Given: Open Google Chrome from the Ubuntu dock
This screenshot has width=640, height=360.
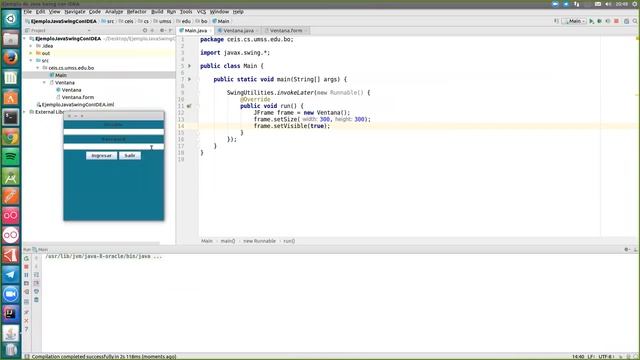Looking at the screenshot, I should [x=11, y=137].
